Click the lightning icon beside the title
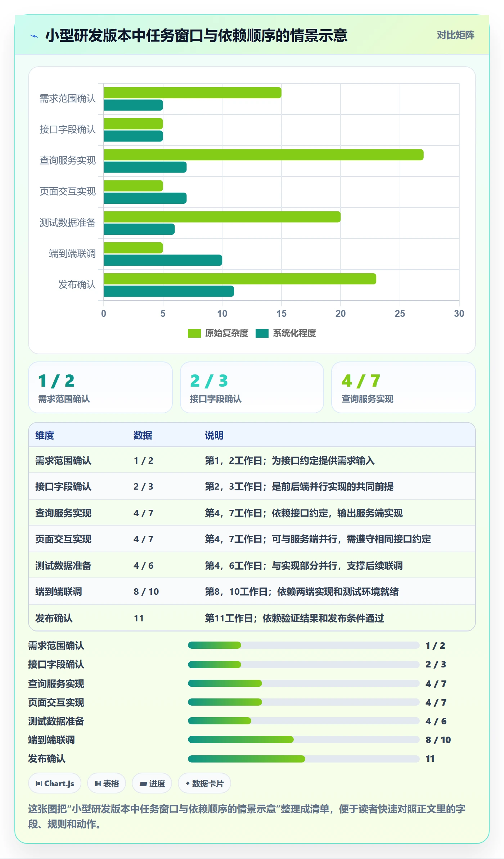 [x=34, y=36]
